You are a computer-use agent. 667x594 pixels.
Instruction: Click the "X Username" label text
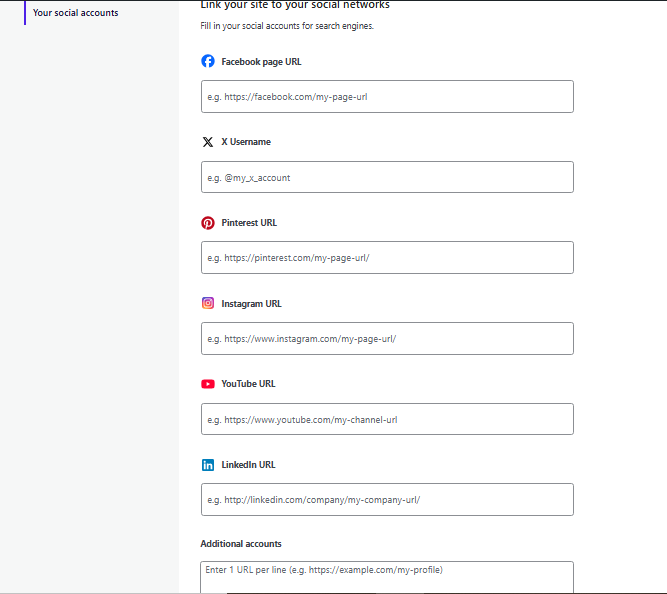(x=246, y=142)
